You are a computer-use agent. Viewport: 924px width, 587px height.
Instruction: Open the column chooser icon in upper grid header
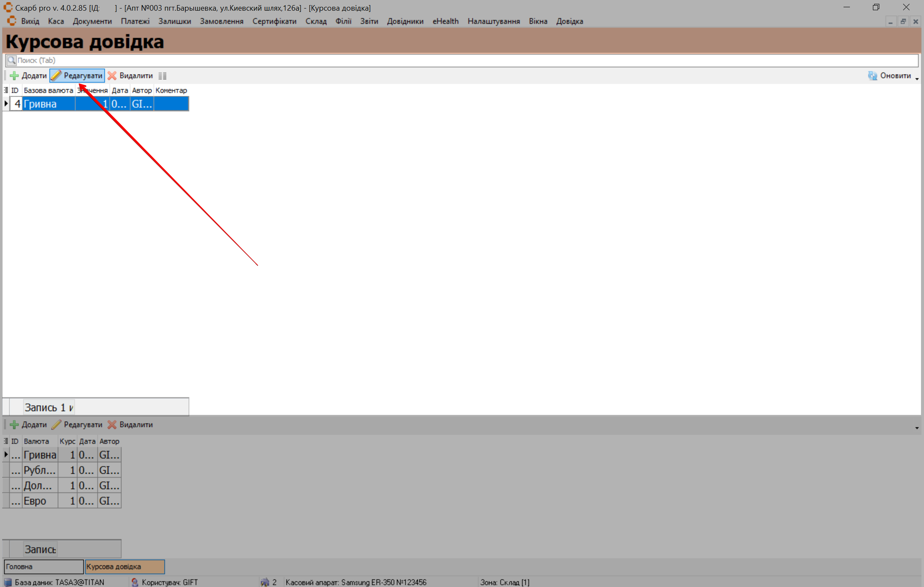coord(6,90)
